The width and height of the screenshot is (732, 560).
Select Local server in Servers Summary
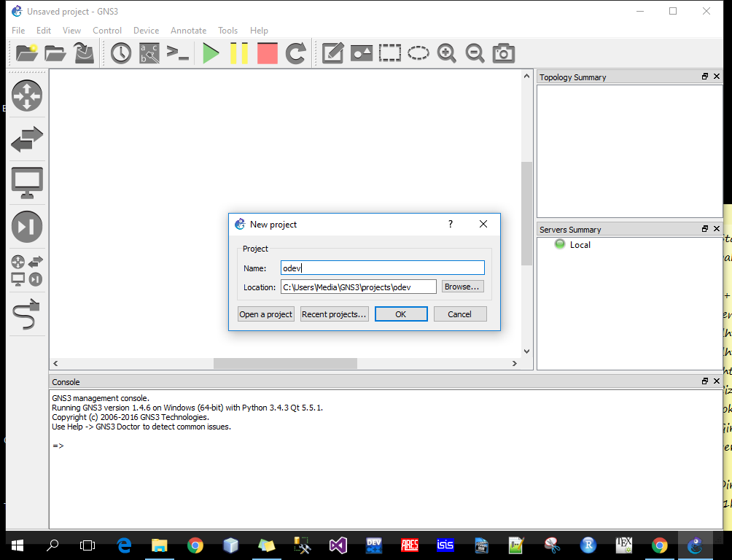(x=580, y=245)
